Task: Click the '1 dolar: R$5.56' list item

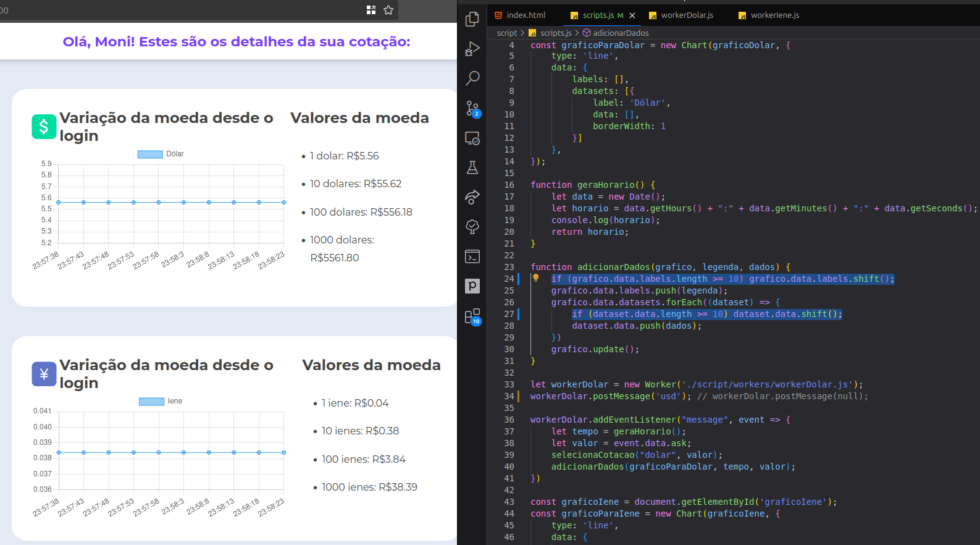Action: tap(344, 156)
